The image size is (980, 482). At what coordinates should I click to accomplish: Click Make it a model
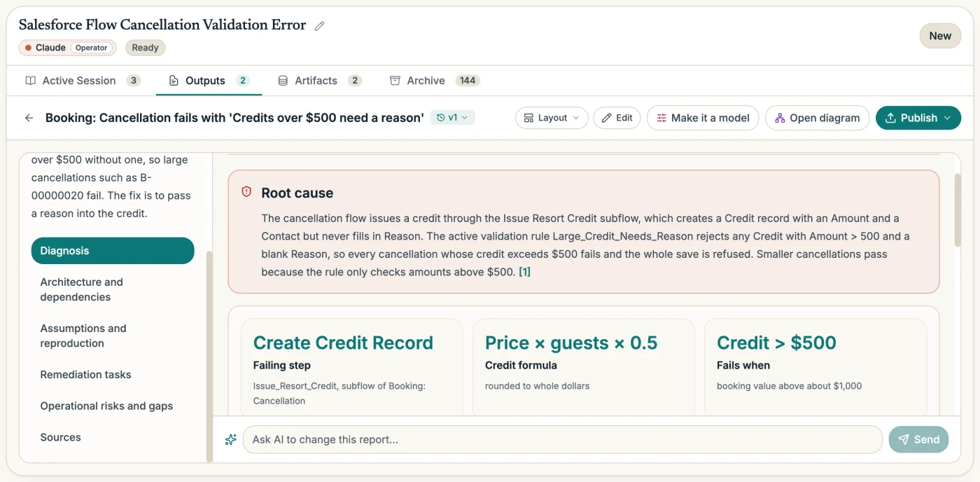(703, 118)
